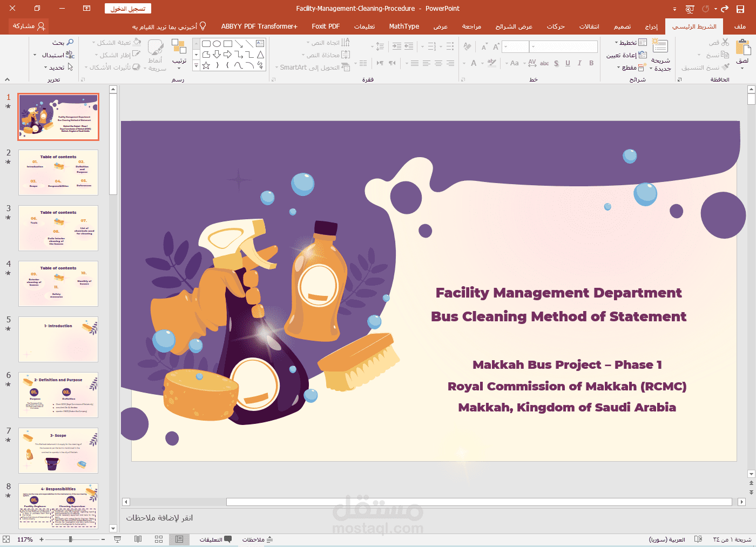The height and width of the screenshot is (547, 756).
Task: Select Format Painter (نسخ التنسيق)
Action: pyautogui.click(x=705, y=67)
